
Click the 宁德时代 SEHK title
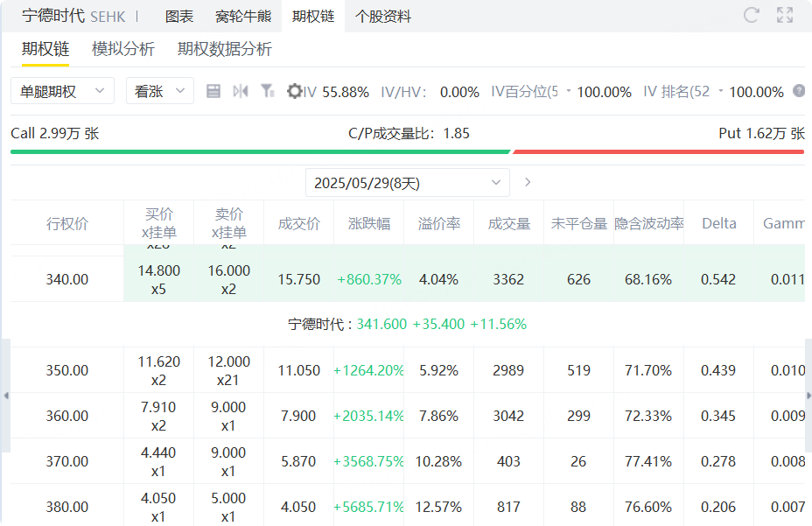[x=73, y=16]
